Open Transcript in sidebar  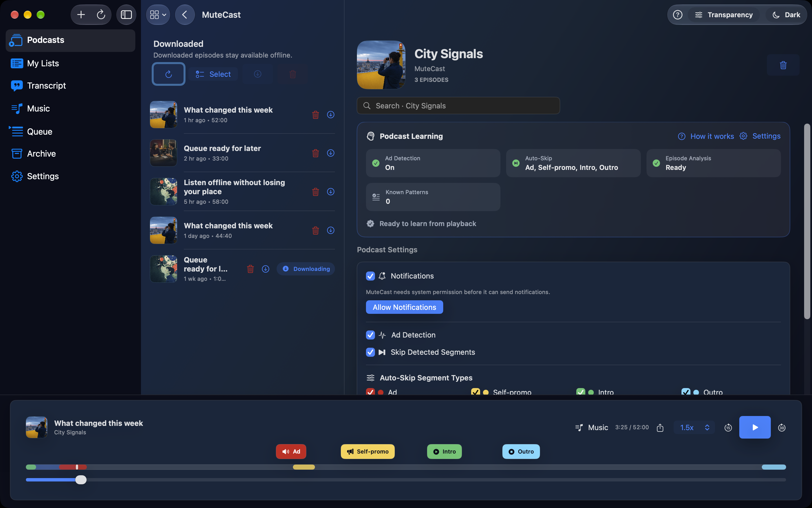(70, 86)
